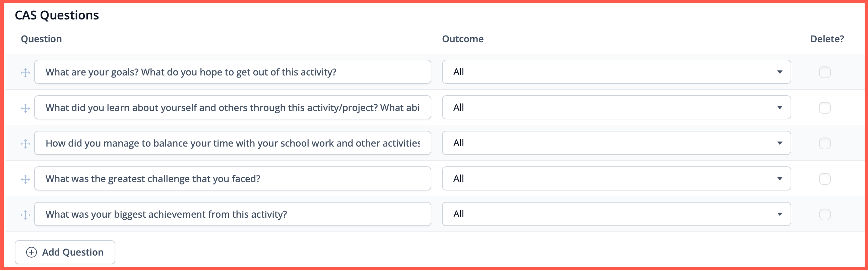This screenshot has height=271, width=868.
Task: Check the delete box for the biggest achievement question
Action: tap(825, 214)
